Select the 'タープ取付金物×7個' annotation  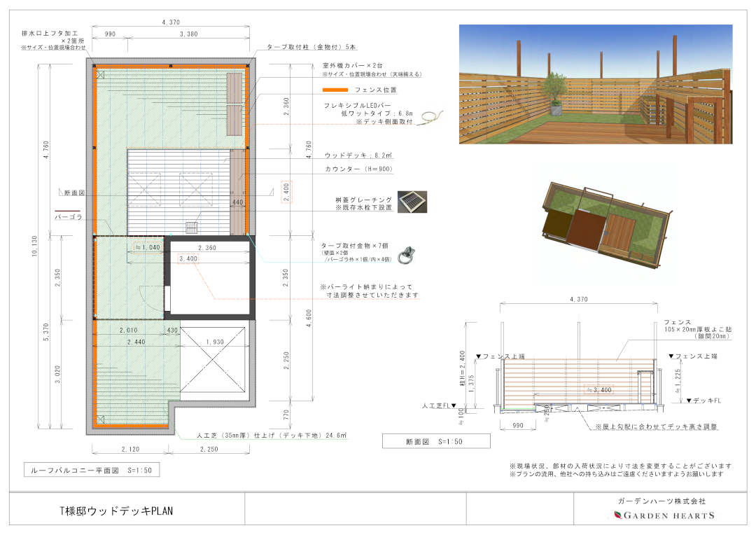coord(354,246)
